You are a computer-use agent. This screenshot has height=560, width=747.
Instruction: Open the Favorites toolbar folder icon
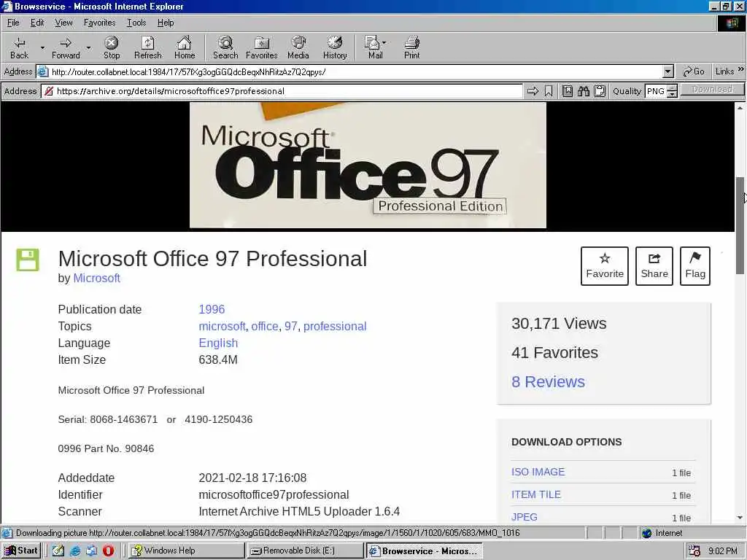coord(262,47)
